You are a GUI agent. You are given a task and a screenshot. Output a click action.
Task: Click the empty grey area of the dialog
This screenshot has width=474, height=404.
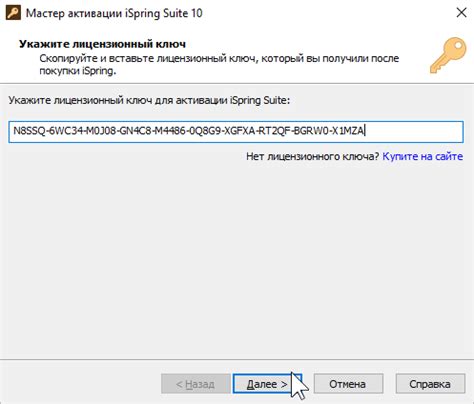tap(237, 260)
